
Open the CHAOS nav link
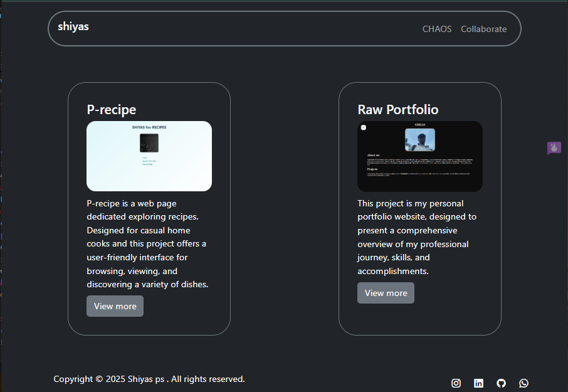(x=437, y=29)
